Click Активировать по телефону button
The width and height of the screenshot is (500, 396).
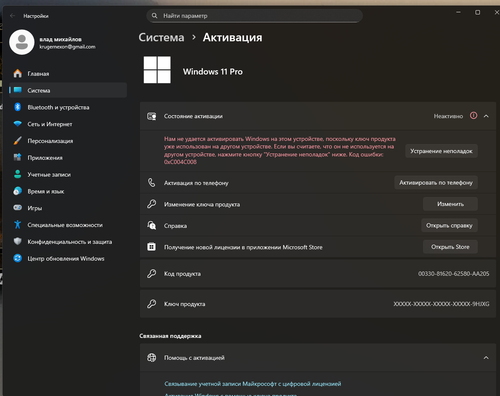point(436,183)
